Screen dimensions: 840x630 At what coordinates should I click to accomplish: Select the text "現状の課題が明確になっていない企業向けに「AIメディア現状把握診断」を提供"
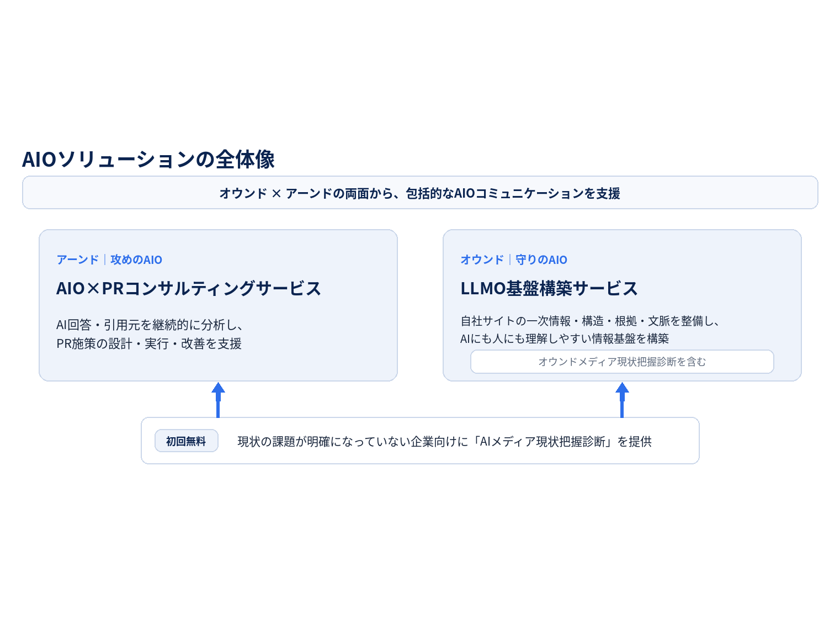click(445, 442)
